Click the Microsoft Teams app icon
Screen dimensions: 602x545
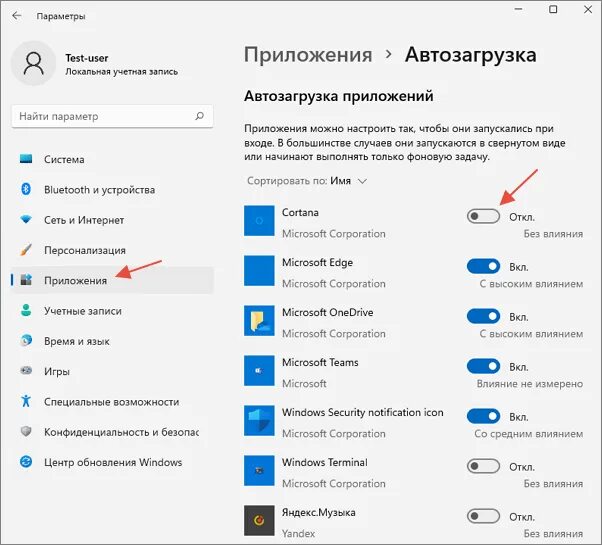click(259, 371)
